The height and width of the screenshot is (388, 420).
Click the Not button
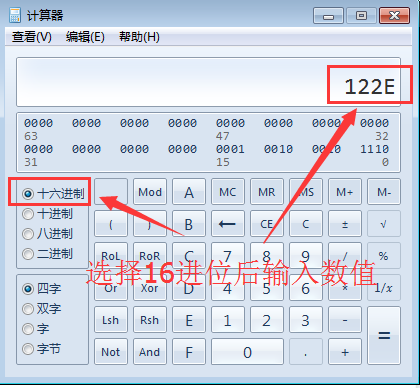111,352
